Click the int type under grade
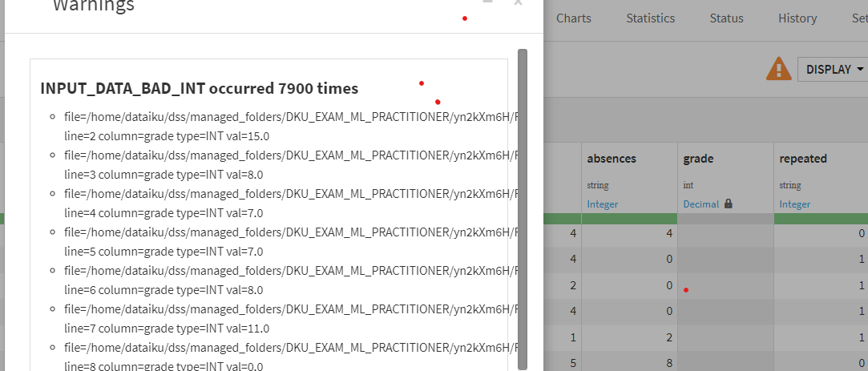This screenshot has width=868, height=371. 688,186
